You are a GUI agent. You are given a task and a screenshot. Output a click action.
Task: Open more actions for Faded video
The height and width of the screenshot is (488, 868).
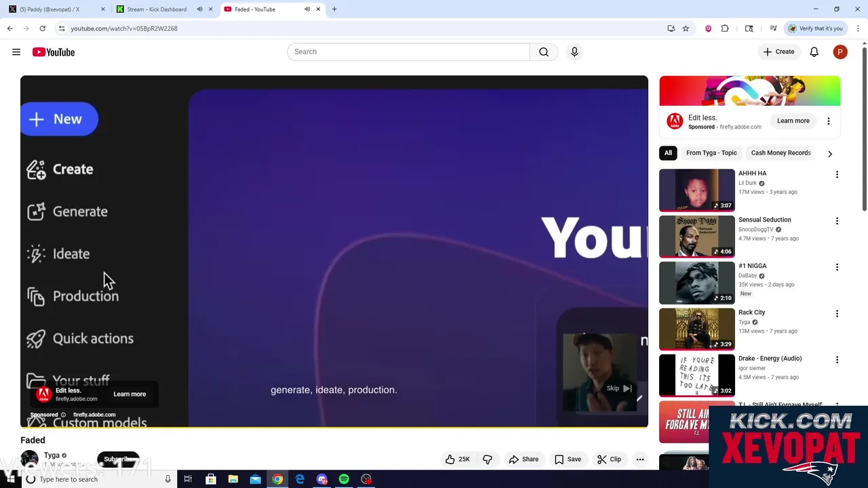[639, 460]
